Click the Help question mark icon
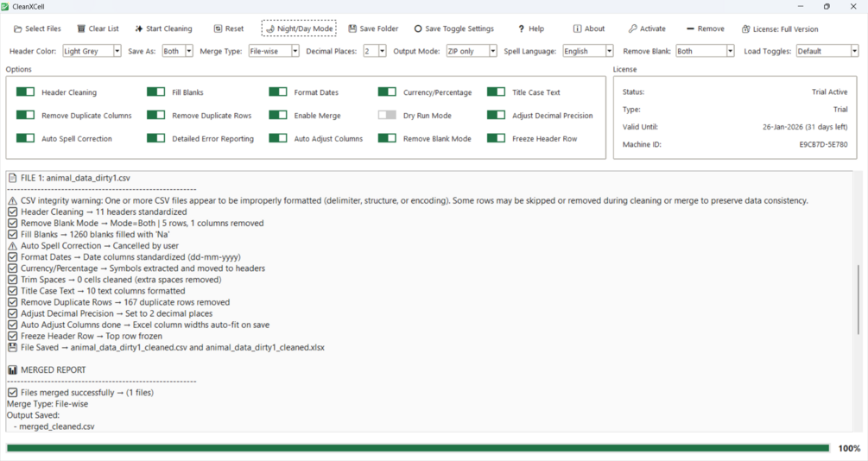 (x=521, y=28)
